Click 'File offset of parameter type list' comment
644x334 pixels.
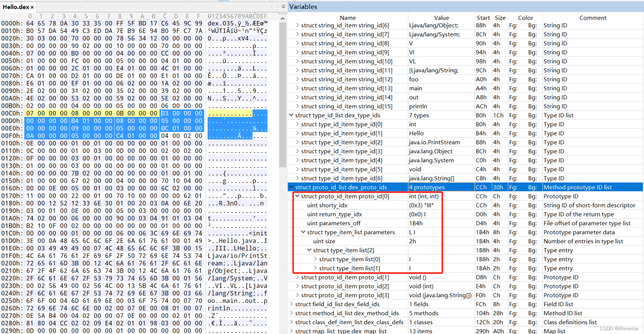click(x=587, y=223)
